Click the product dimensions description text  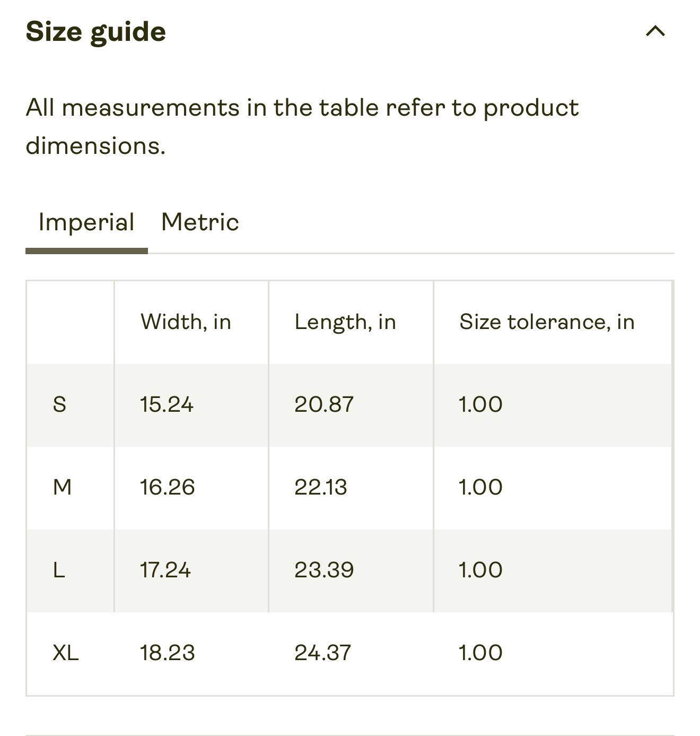tap(302, 126)
